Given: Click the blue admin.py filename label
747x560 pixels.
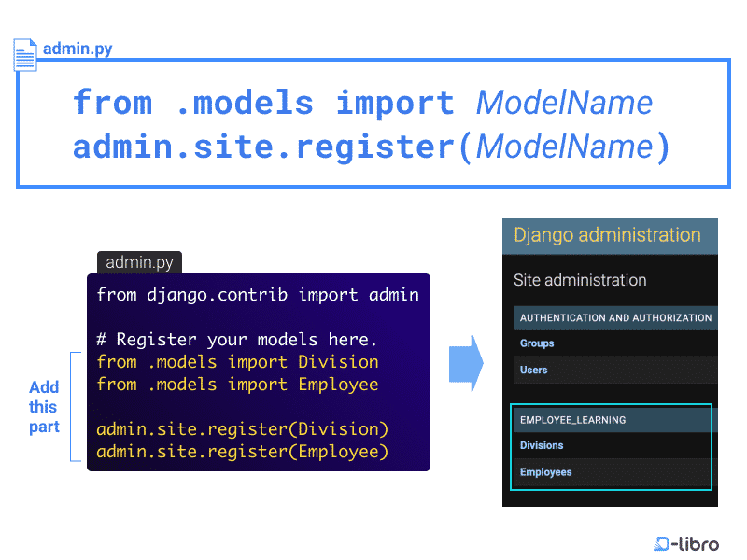Looking at the screenshot, I should click(x=78, y=49).
